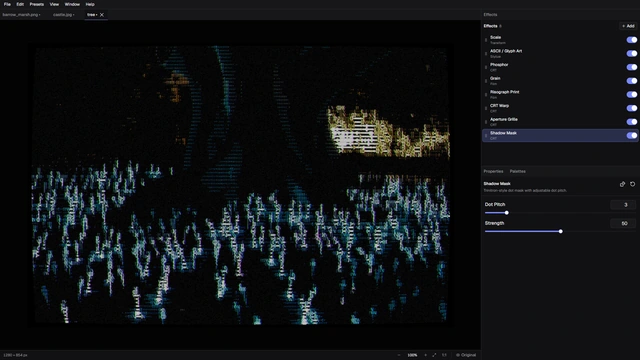Screen dimensions: 640x360
Task: Toggle the Original preview button
Action: pyautogui.click(x=466, y=355)
